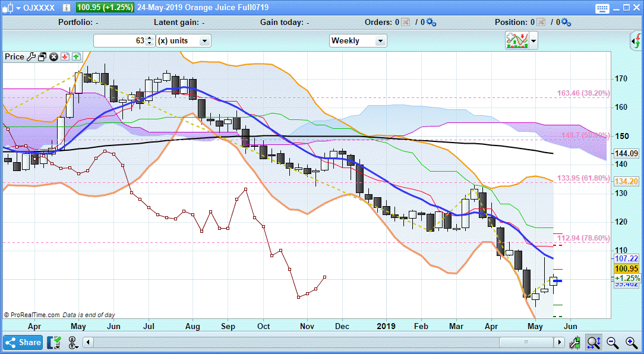This screenshot has width=644, height=354.
Task: Increase the units stepper value
Action: [x=150, y=38]
